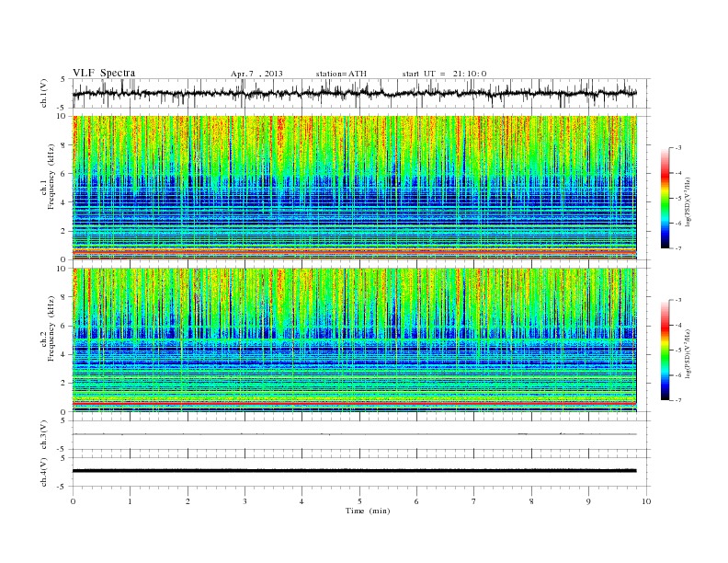728x563 pixels.
Task: Select the "Time (min)" x-axis label
Action: (x=368, y=511)
